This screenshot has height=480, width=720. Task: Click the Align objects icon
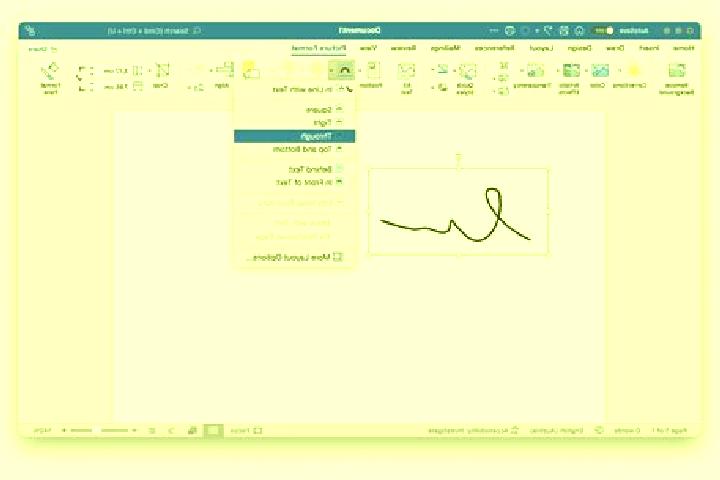click(224, 69)
